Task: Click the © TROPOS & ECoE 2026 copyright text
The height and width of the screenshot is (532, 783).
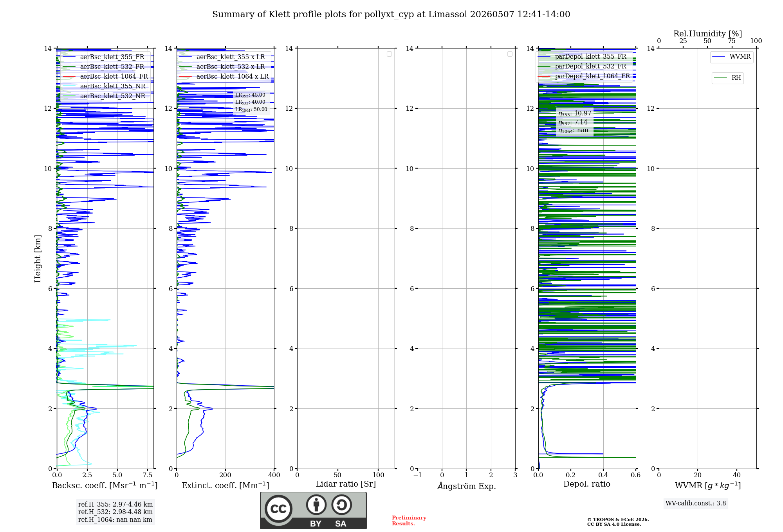Action: click(618, 519)
